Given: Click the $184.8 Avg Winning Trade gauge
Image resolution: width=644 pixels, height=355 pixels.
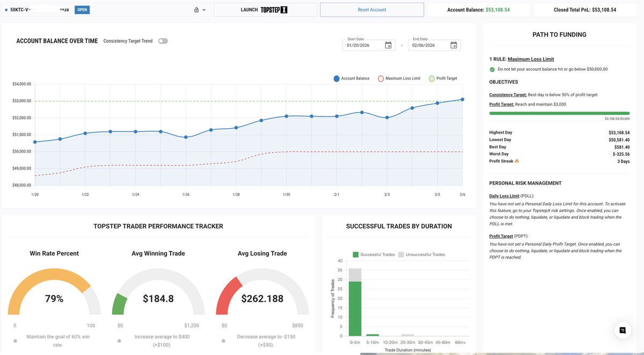Looking at the screenshot, I should [x=158, y=291].
